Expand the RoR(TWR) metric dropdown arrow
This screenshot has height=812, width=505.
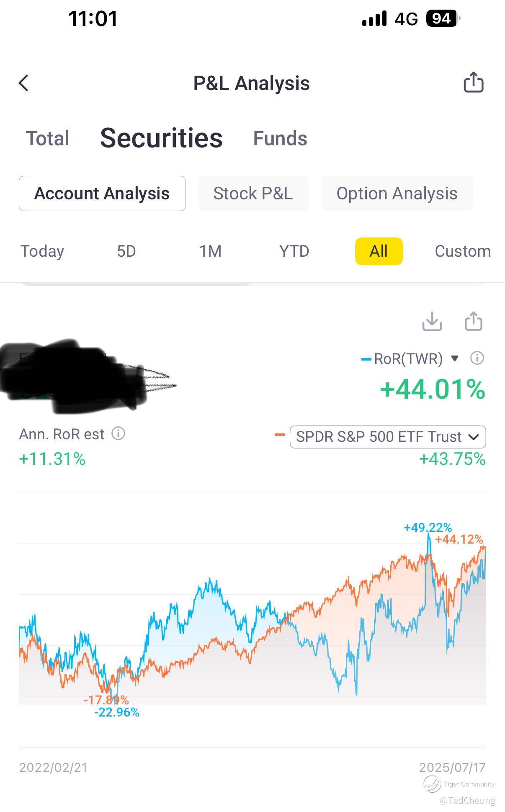tap(455, 358)
